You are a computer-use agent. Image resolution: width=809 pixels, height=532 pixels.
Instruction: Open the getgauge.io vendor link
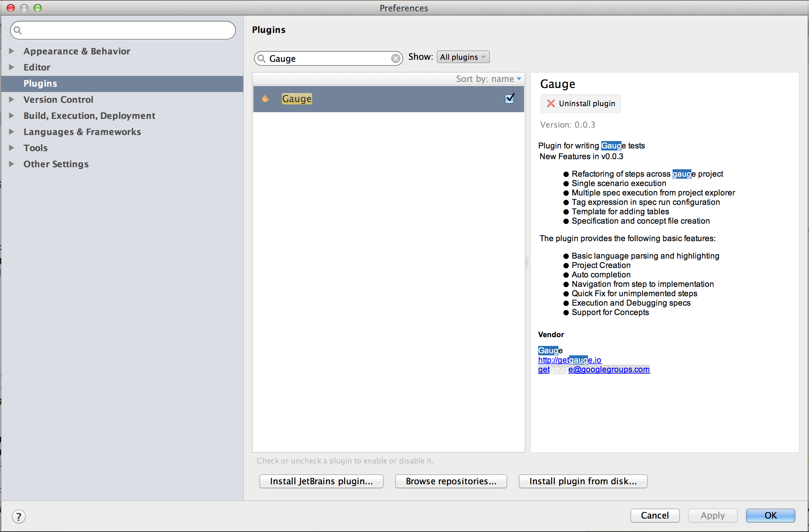tap(569, 360)
